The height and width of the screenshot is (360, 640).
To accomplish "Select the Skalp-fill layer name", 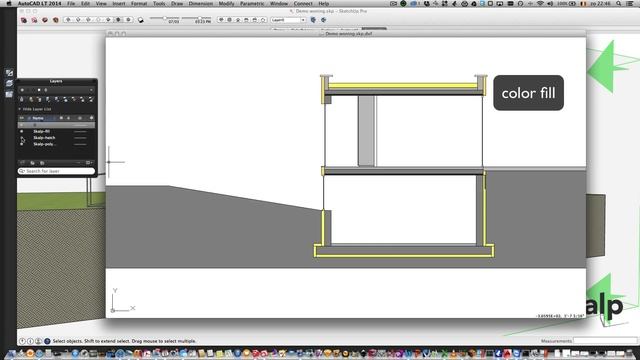I will (x=42, y=131).
